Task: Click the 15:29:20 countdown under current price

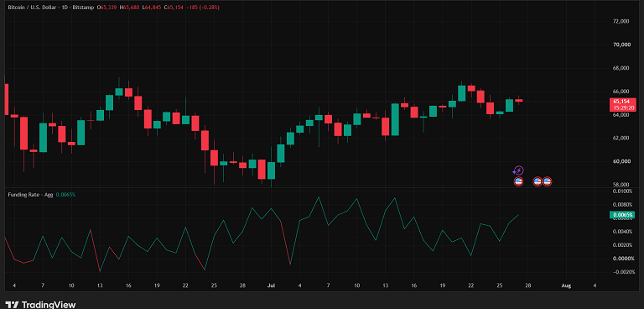Action: (623, 107)
